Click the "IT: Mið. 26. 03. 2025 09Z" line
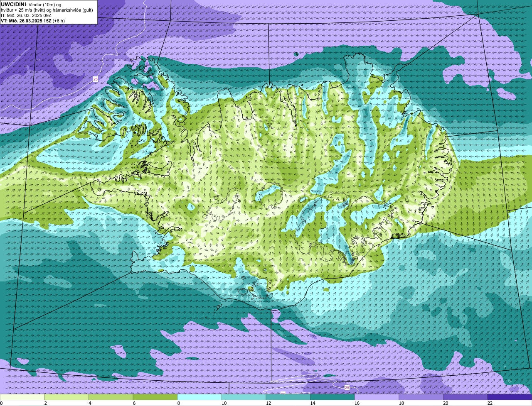 27,15
